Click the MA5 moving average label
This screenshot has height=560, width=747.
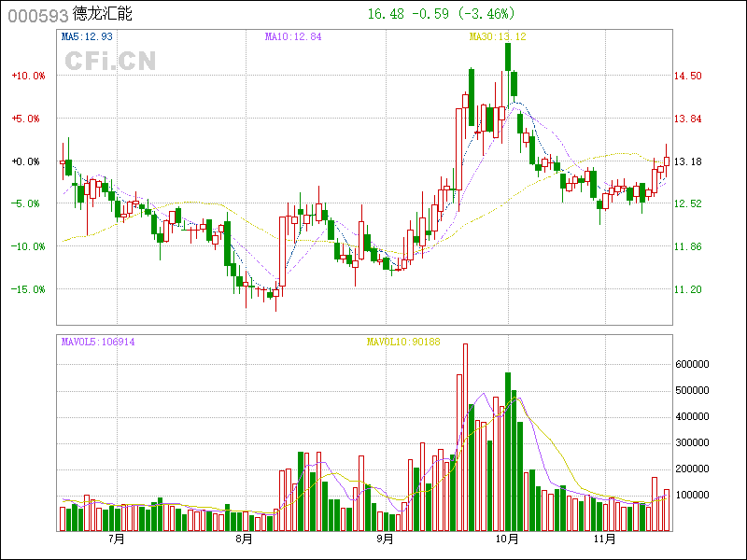[x=87, y=36]
